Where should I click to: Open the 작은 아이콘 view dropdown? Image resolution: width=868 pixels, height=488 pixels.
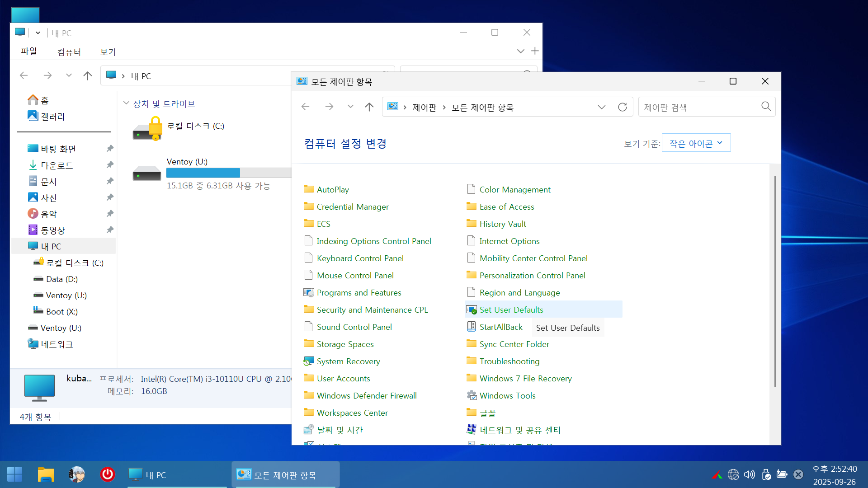(696, 143)
